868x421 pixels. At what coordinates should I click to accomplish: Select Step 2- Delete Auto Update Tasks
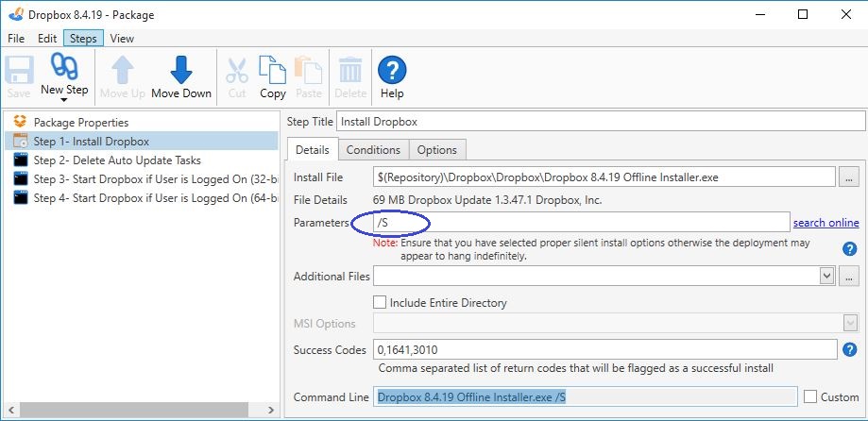coord(117,160)
